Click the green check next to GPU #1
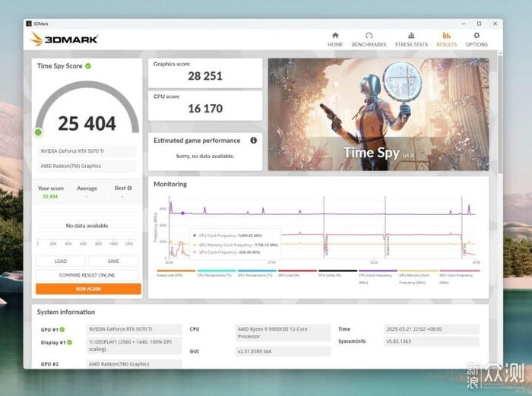Screen dimensions: 532x396 (x=62, y=329)
